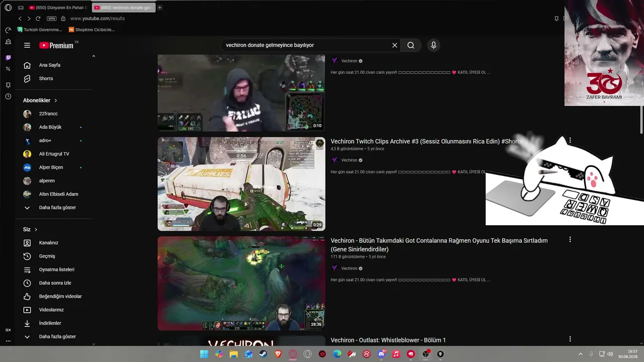Viewport: 644px width, 362px height.
Task: Play the Twitch Clips Archive #3 thumbnail
Action: 242,184
